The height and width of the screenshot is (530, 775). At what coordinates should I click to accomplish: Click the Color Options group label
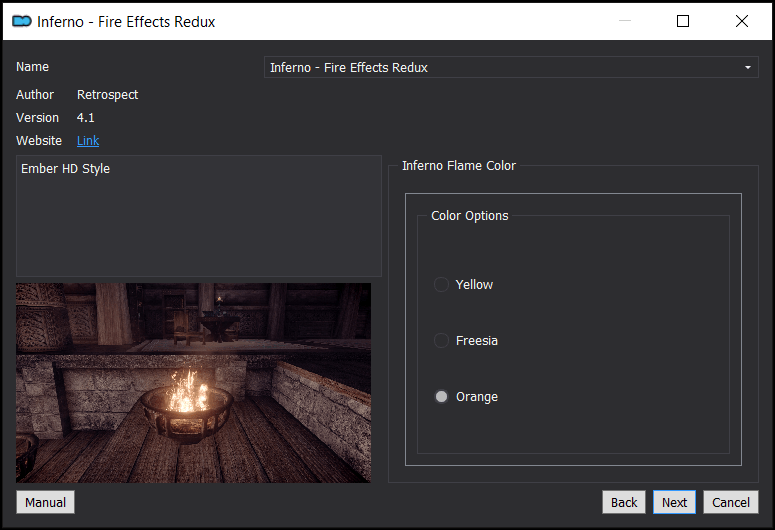[x=470, y=216]
